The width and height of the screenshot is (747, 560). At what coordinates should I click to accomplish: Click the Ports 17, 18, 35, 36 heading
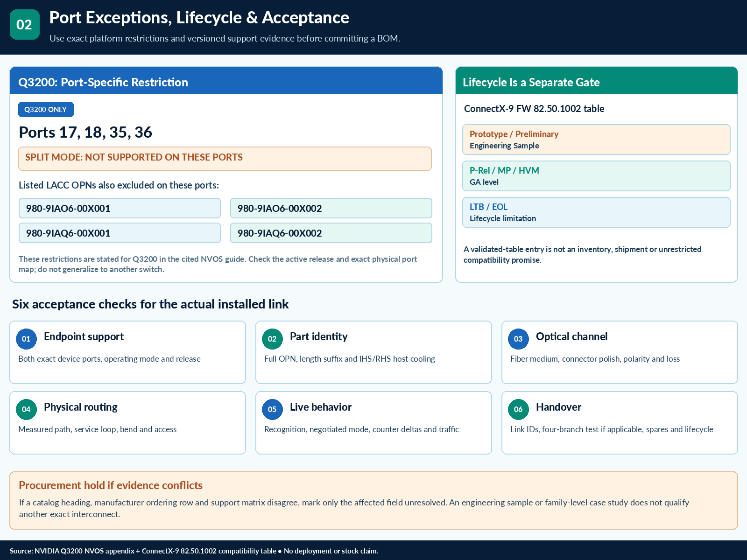tap(85, 133)
